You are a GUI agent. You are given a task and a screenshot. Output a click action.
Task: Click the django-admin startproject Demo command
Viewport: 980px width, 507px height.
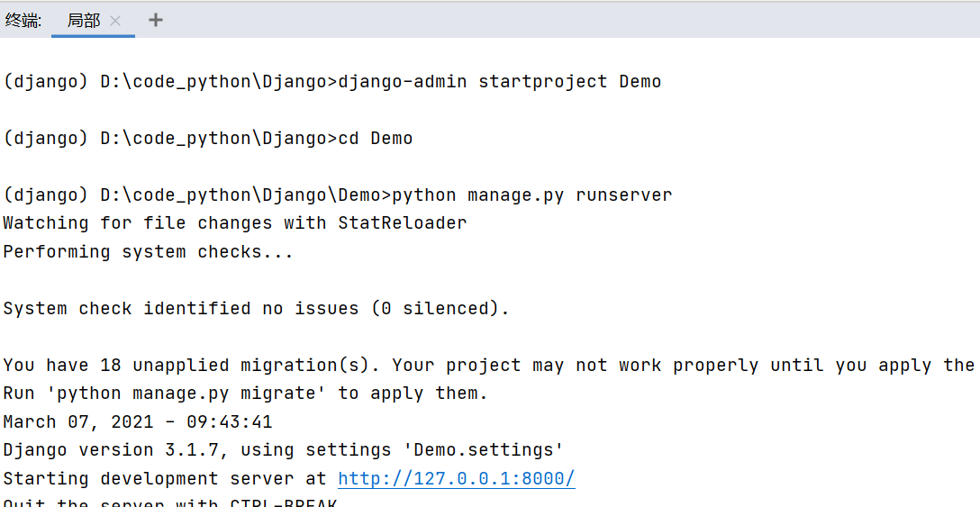tap(499, 82)
